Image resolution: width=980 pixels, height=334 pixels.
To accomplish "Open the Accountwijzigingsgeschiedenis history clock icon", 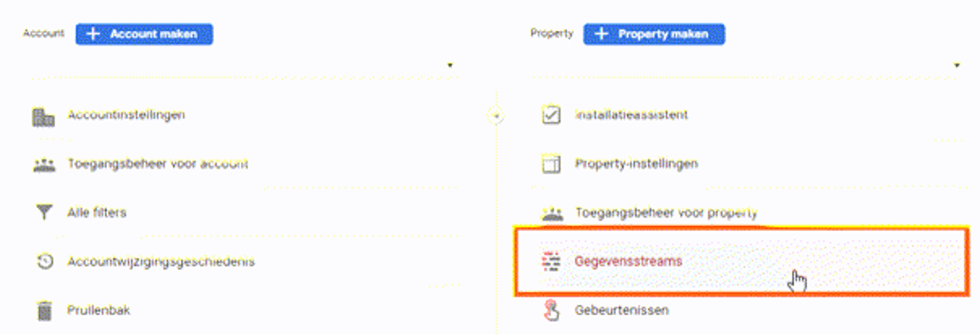I will pos(45,262).
